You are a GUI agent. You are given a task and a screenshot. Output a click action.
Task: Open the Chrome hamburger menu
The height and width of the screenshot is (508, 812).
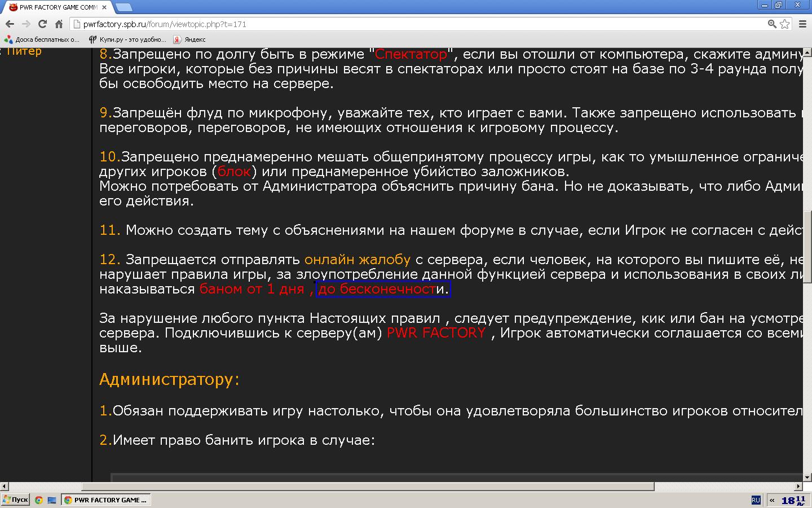coord(802,24)
